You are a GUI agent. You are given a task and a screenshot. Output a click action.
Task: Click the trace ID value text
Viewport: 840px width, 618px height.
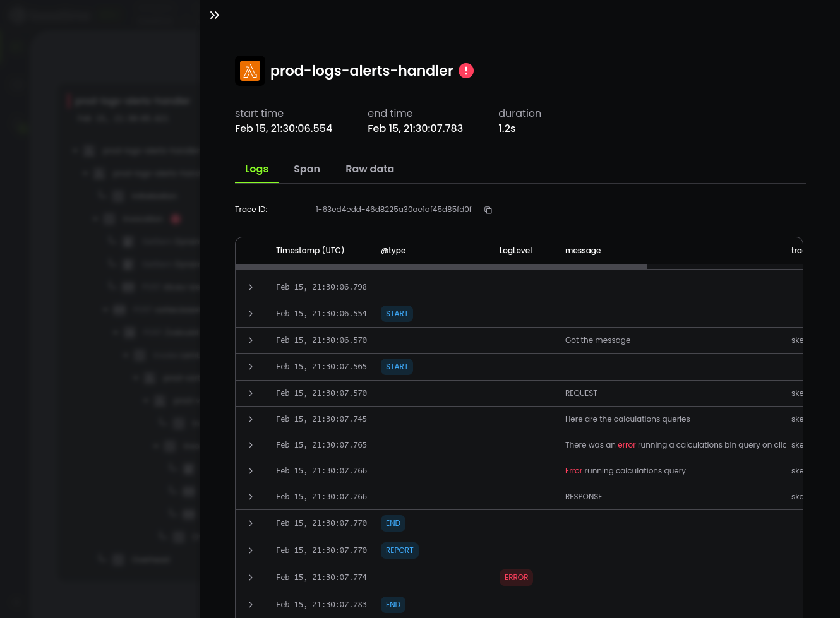[393, 210]
